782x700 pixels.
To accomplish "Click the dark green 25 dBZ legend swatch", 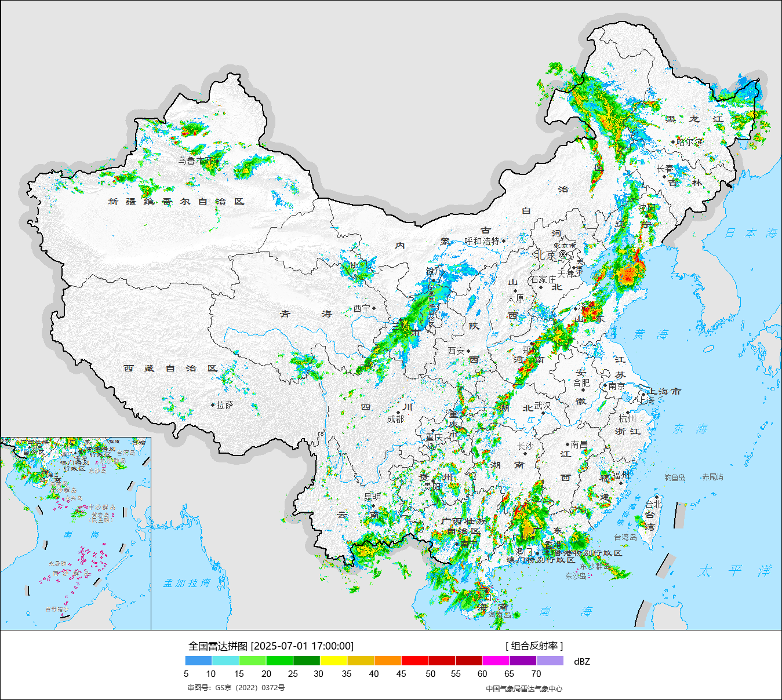I will coord(307,661).
